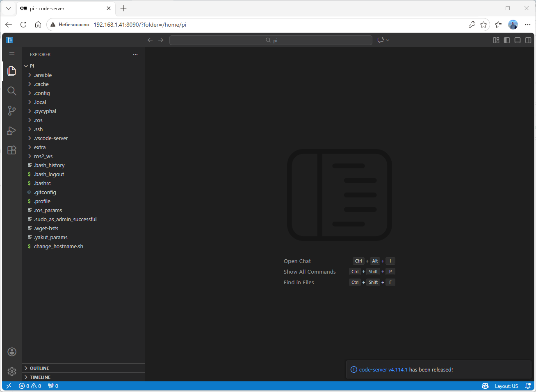Click the command center search box
Screen dimensions: 536x392
[x=271, y=40]
